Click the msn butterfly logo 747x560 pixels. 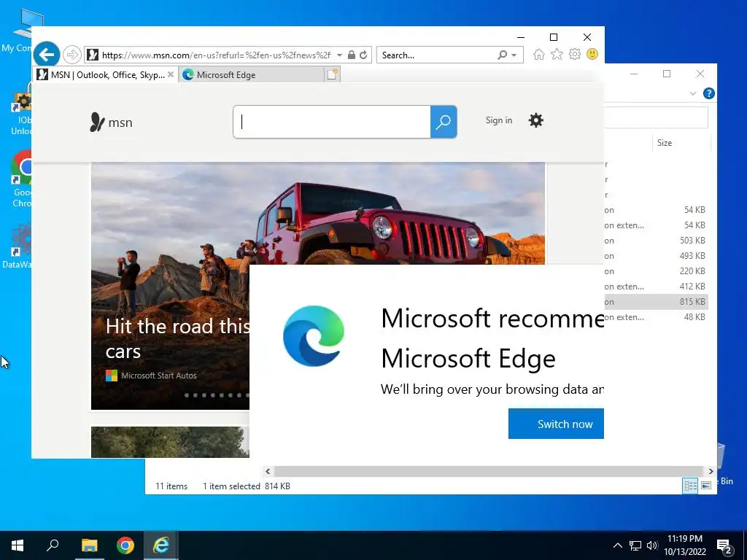[111, 122]
